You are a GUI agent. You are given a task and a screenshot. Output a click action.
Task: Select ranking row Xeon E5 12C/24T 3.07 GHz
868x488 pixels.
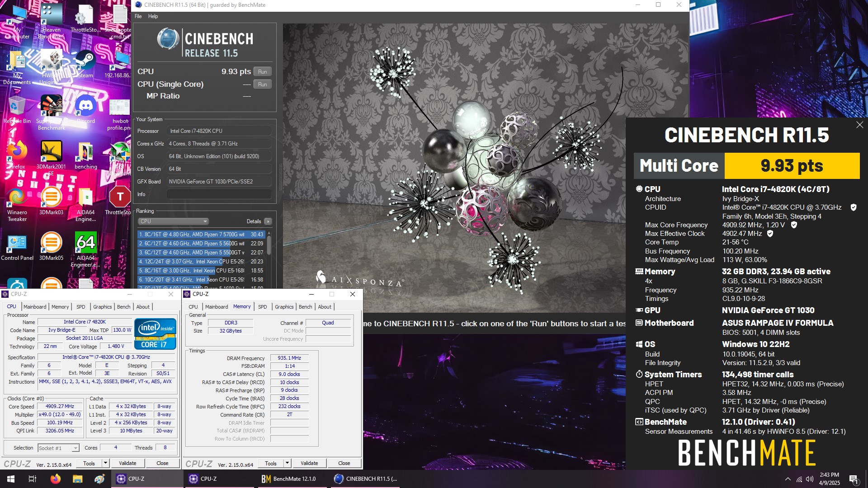coord(201,262)
